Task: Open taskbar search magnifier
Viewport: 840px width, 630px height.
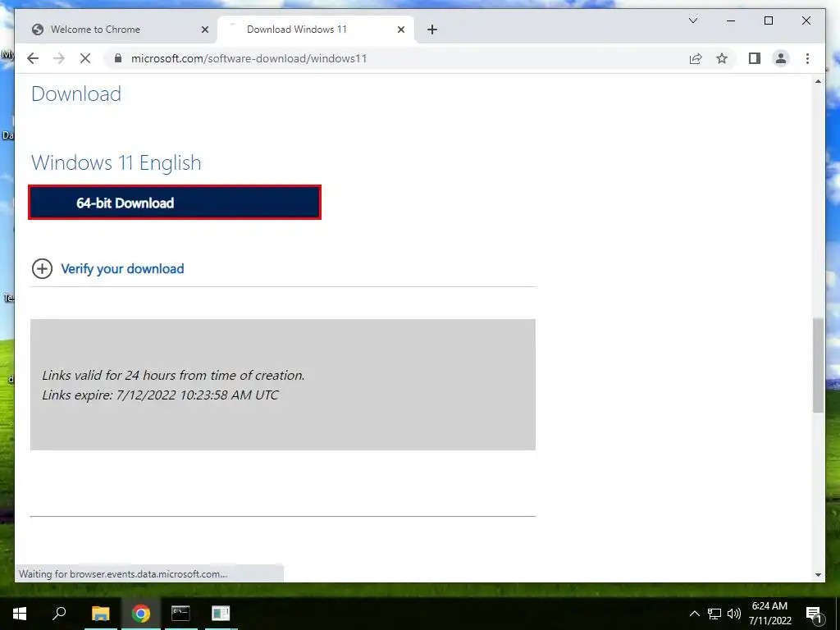Action: coord(59,614)
